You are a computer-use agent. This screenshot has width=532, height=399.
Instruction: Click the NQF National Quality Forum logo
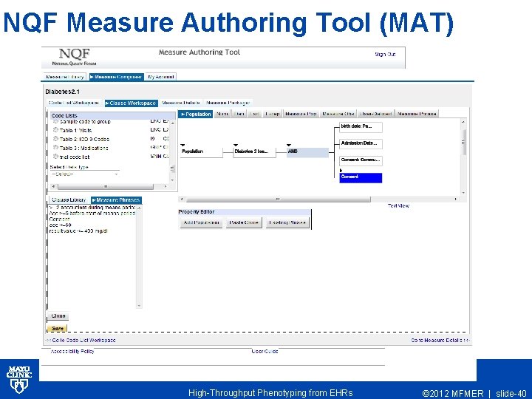pyautogui.click(x=75, y=57)
